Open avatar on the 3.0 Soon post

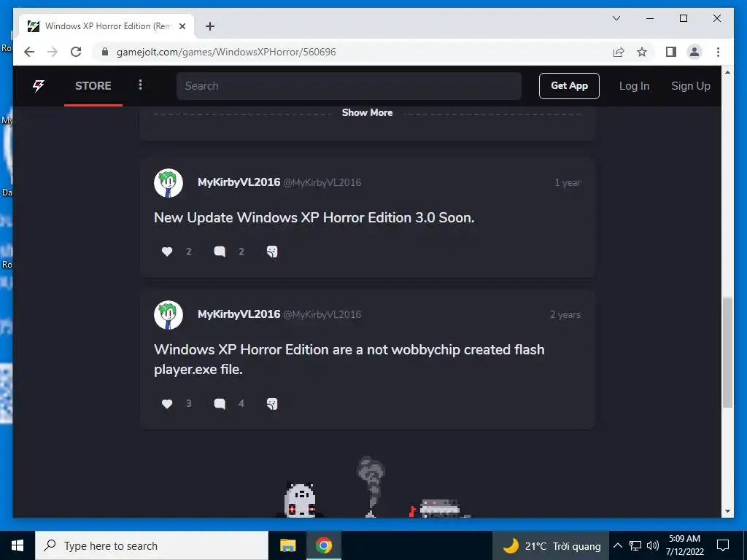169,183
